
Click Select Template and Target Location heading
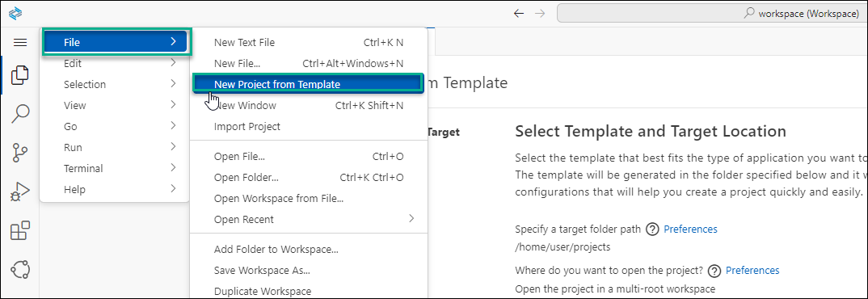(x=651, y=131)
